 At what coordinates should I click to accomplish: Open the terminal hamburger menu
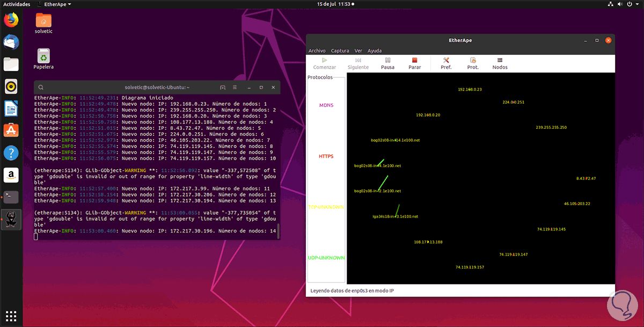[235, 87]
